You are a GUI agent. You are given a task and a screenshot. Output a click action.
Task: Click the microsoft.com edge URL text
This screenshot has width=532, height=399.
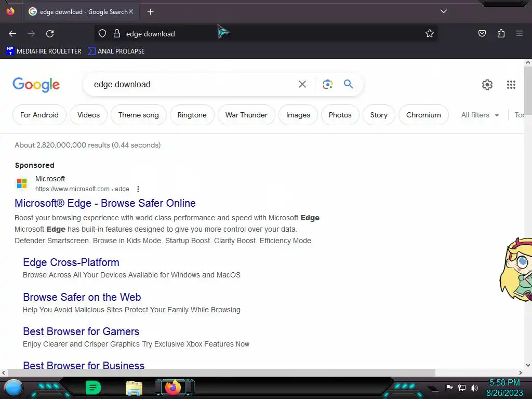click(82, 189)
